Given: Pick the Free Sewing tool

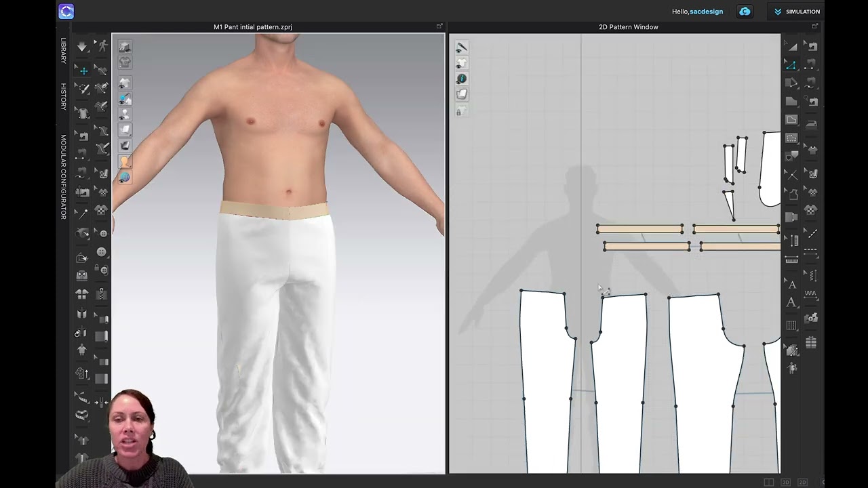Looking at the screenshot, I should pyautogui.click(x=812, y=83).
